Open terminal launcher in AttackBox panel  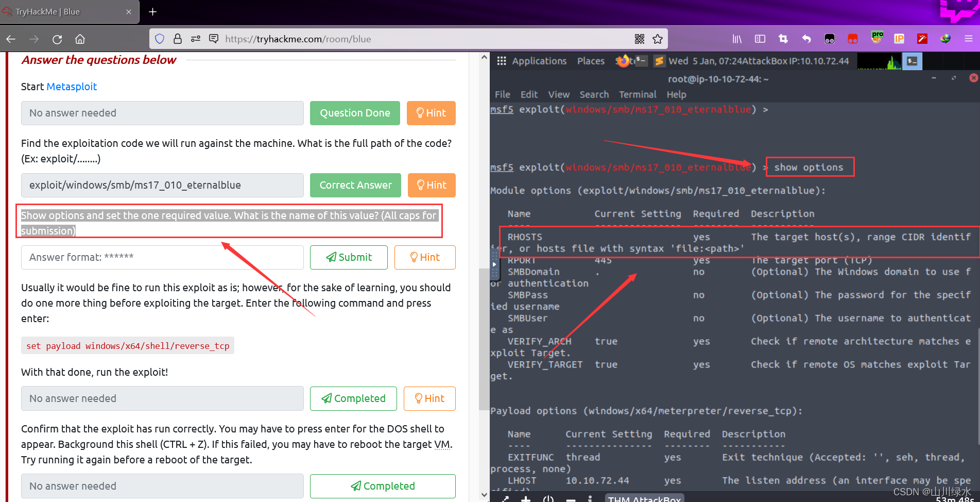(641, 61)
